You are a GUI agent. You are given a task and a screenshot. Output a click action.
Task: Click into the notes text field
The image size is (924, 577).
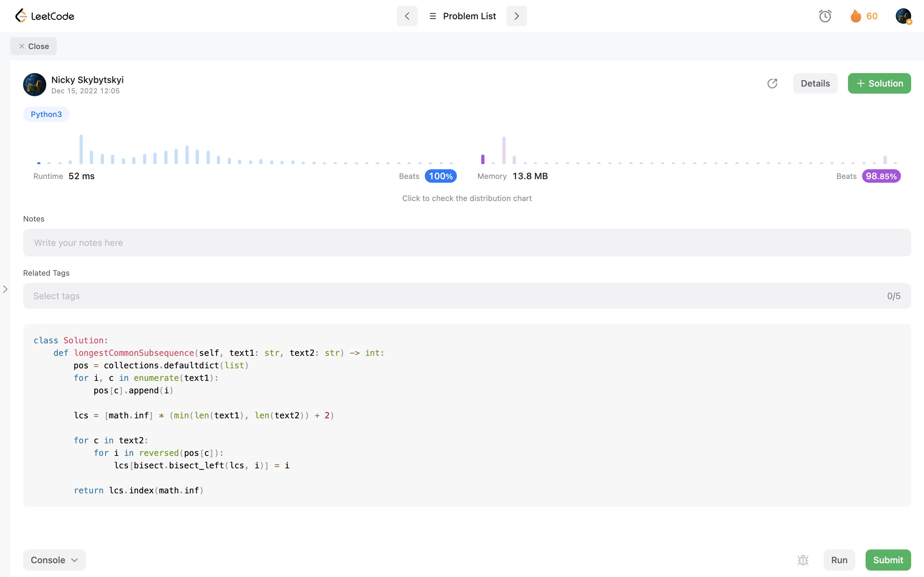[x=466, y=243]
